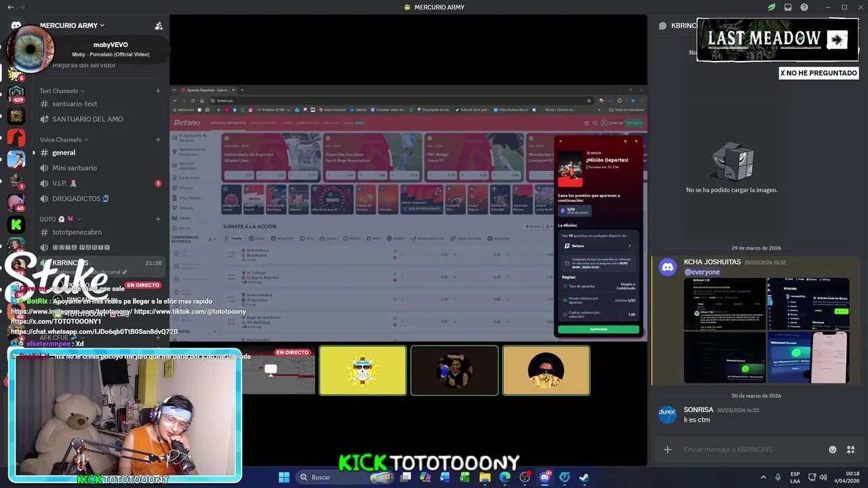
Task: Open MERCURIO ARMY server dropdown menu
Action: [x=73, y=26]
